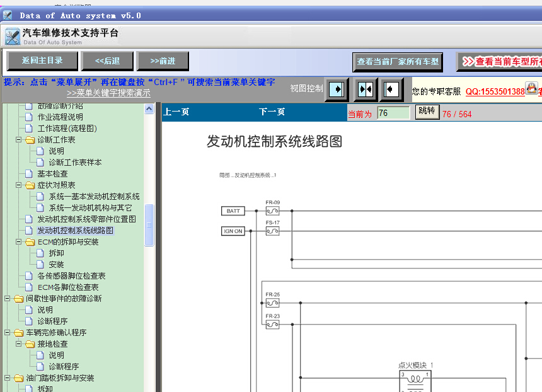This screenshot has width=542, height=392.
Task: Select 说明 under 接地检查
Action: tap(56, 355)
